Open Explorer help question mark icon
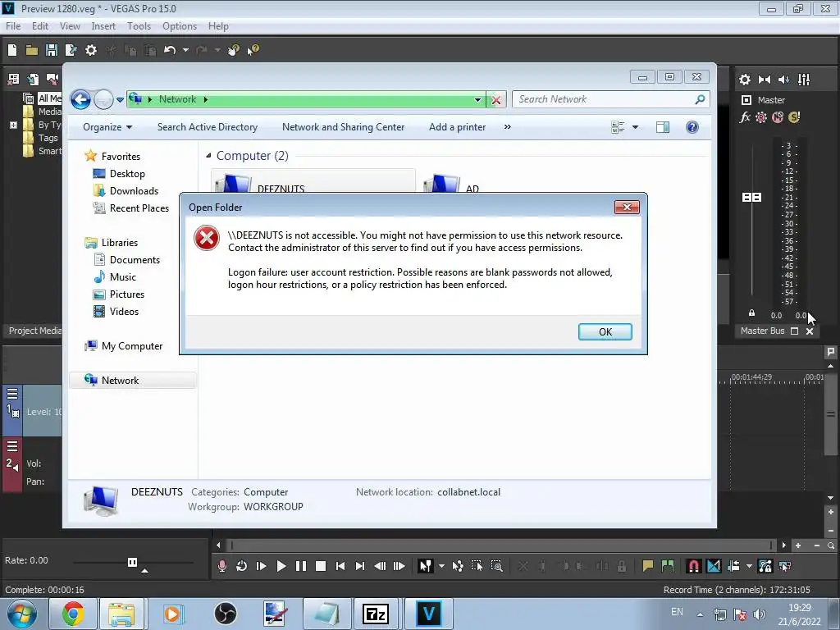The image size is (840, 630). click(692, 127)
